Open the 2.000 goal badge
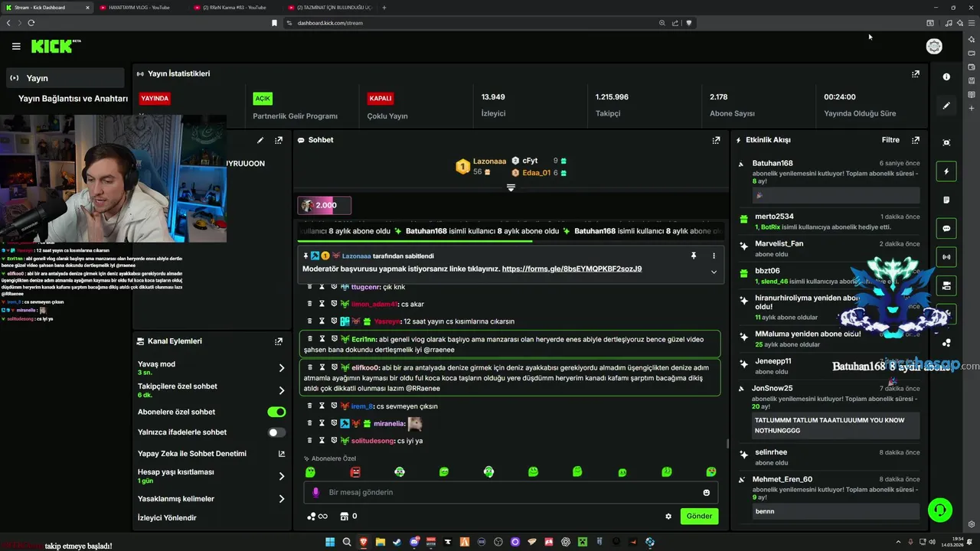The height and width of the screenshot is (551, 980). tap(325, 205)
